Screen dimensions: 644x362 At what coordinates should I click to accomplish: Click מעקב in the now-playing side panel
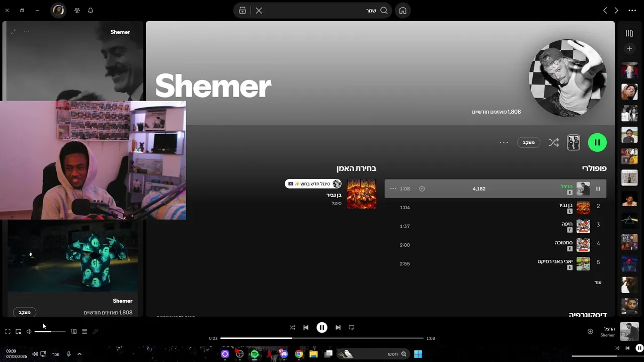[x=25, y=312]
